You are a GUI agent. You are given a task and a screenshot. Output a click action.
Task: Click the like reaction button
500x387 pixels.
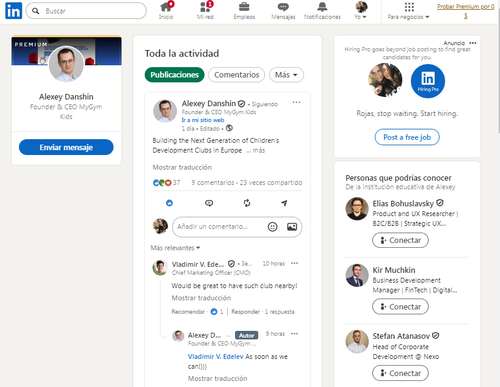click(x=169, y=203)
